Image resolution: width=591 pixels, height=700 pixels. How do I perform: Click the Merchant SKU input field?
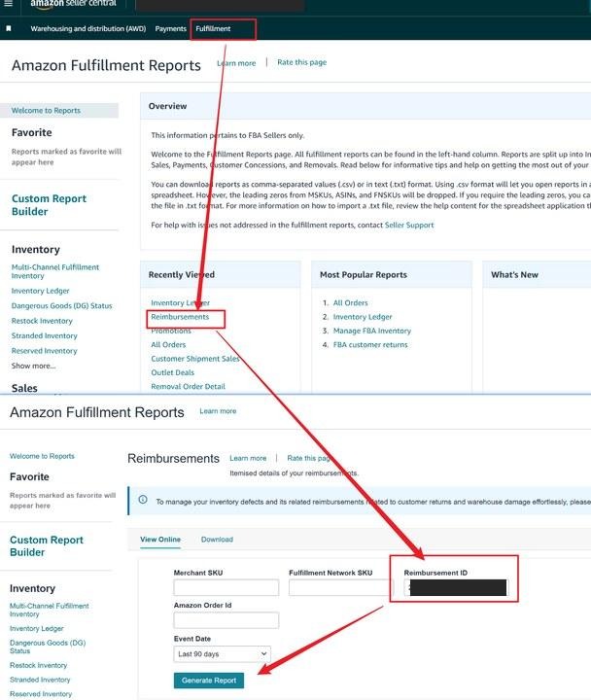point(226,587)
